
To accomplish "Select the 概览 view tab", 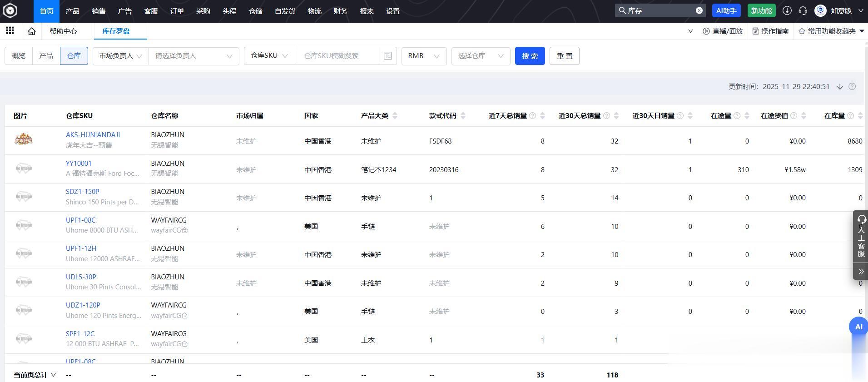I will 19,56.
